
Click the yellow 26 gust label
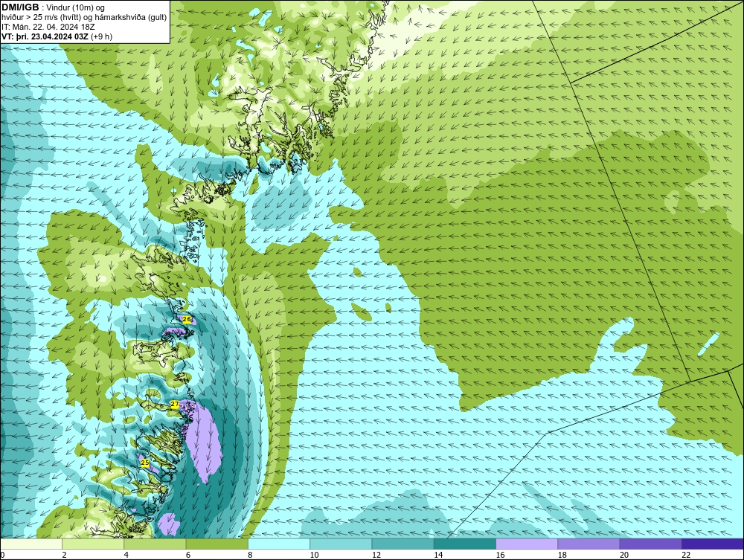[x=187, y=320]
